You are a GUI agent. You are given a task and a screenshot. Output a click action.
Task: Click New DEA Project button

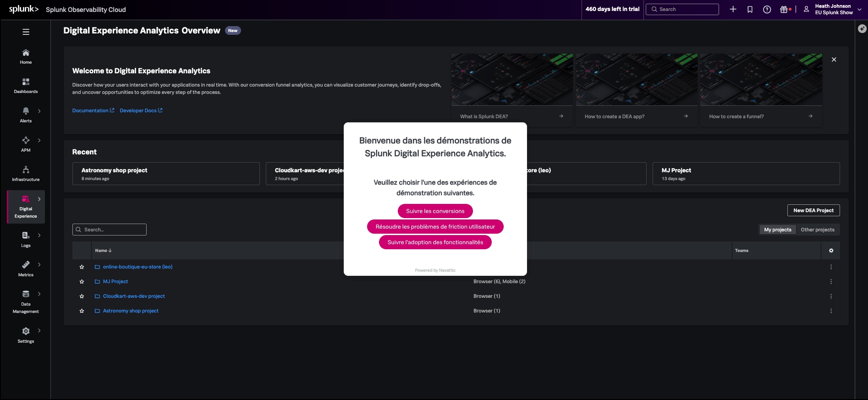pos(813,210)
